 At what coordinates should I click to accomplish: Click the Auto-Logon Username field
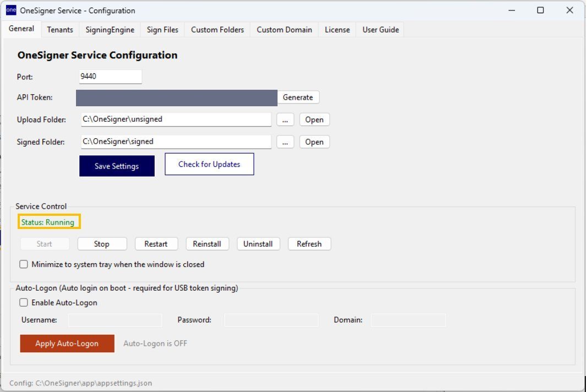coord(115,320)
